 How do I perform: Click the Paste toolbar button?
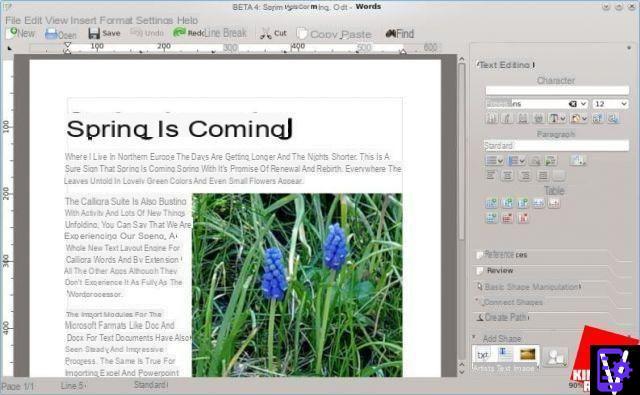356,34
